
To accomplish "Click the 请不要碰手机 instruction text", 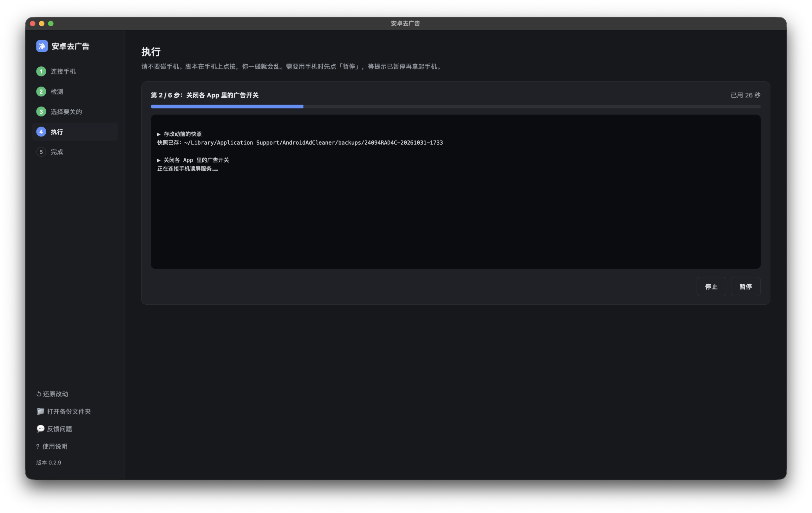I will [292, 66].
